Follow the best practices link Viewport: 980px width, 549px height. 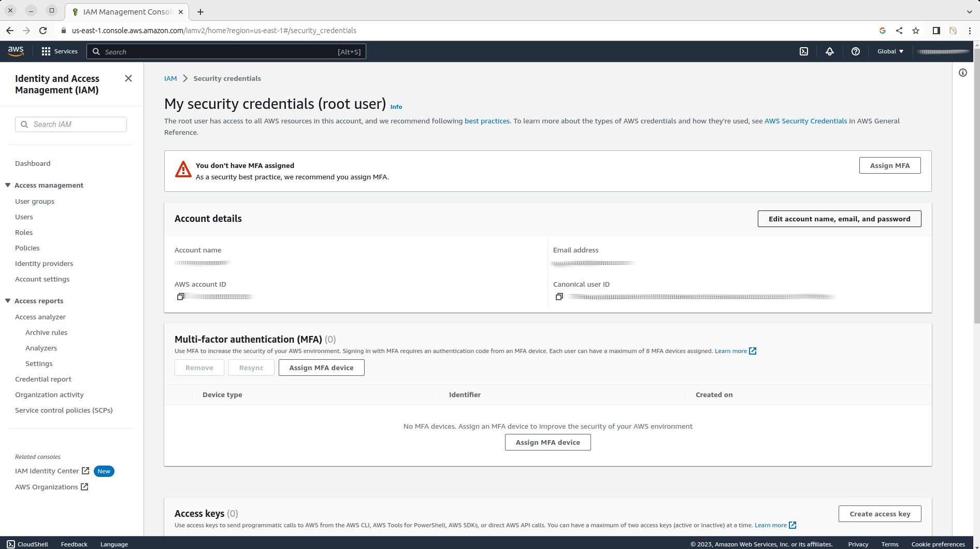(x=487, y=121)
